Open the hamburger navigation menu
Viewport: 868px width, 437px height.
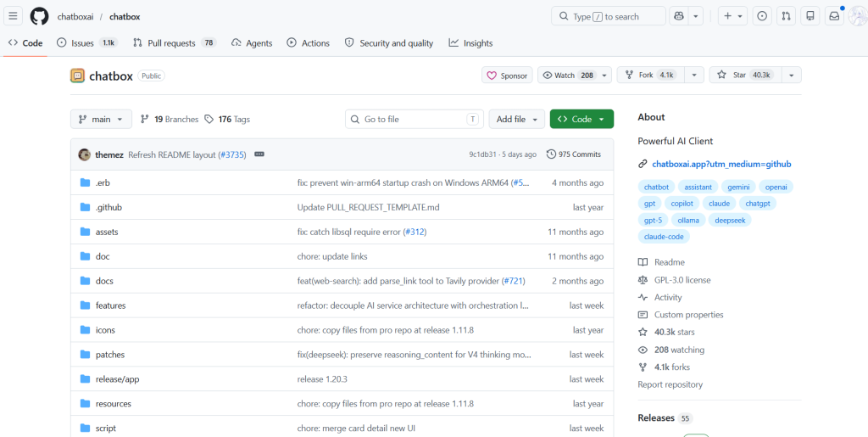pos(14,16)
